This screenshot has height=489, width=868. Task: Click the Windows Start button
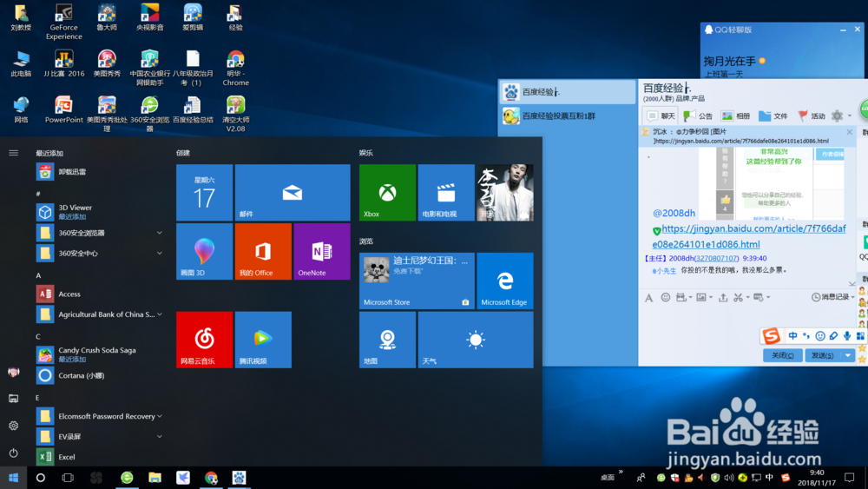pos(13,478)
